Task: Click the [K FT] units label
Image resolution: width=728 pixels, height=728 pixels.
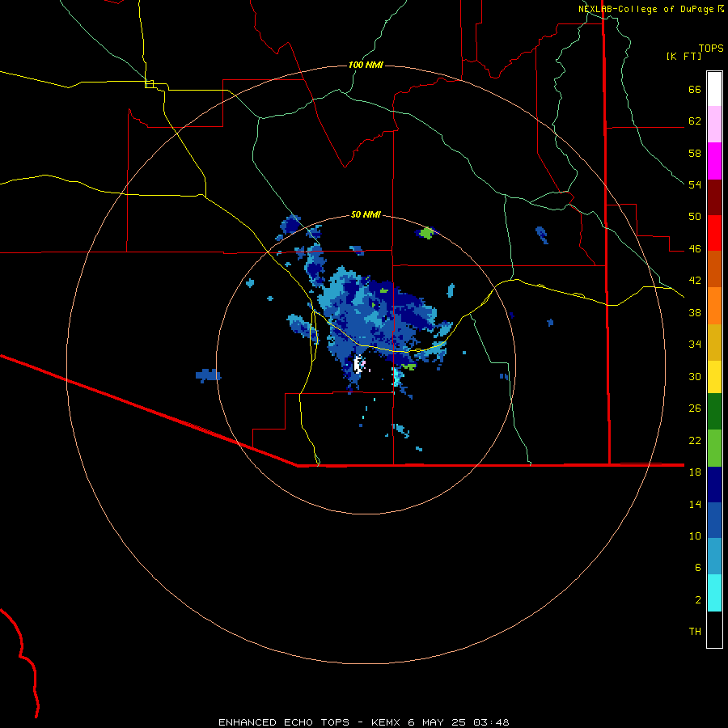Action: (684, 56)
